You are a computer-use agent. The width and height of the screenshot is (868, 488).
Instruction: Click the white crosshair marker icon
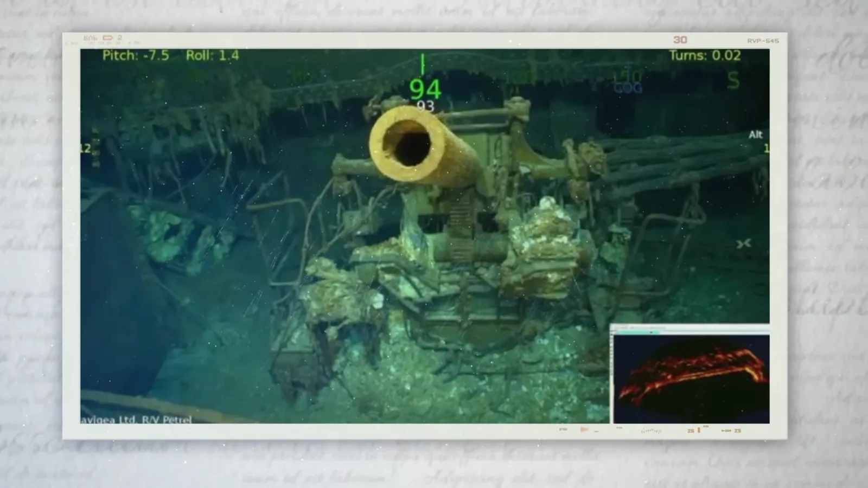click(x=743, y=244)
